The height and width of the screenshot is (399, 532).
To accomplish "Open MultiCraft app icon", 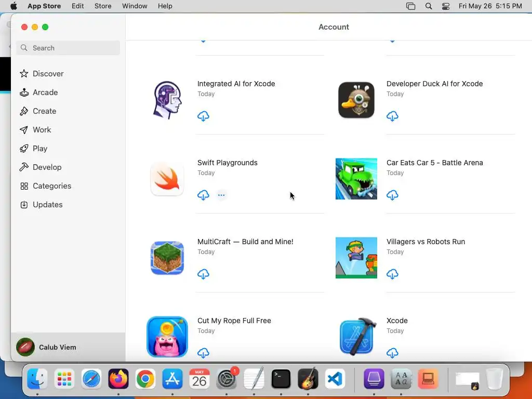I will pyautogui.click(x=167, y=258).
